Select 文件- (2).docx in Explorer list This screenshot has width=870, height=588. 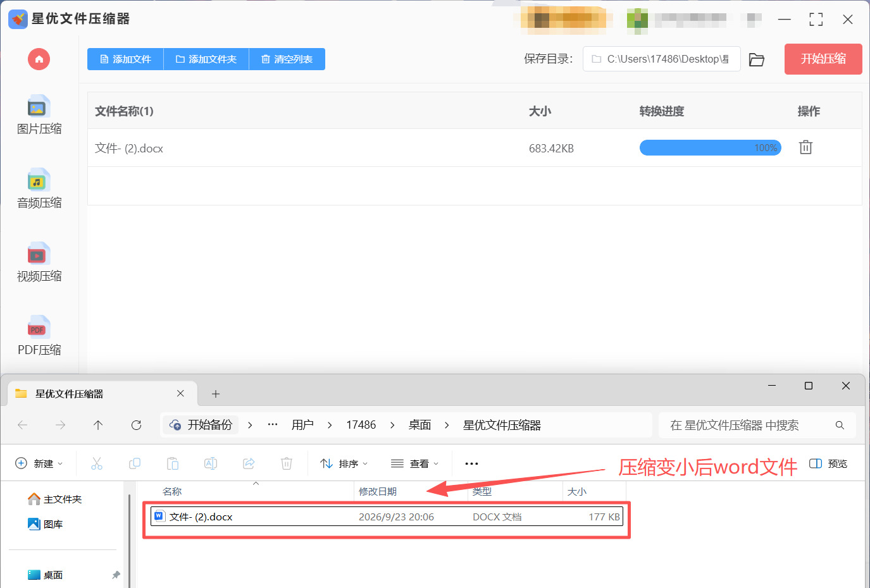[x=387, y=517]
